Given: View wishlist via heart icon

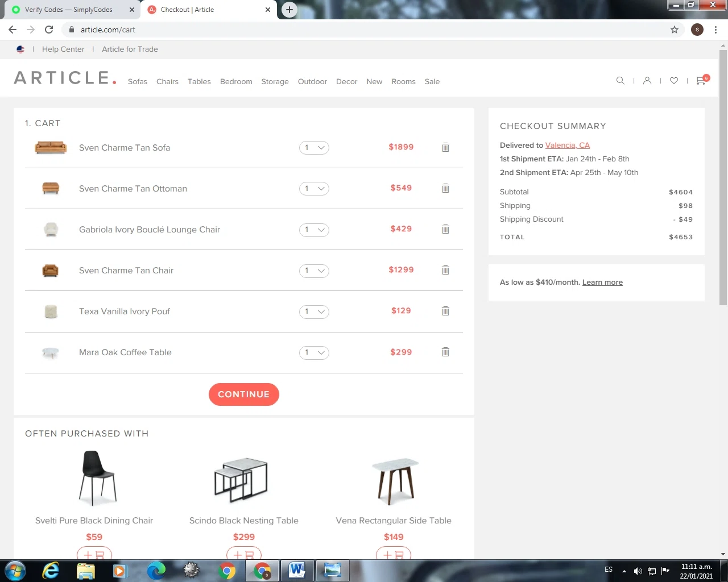Looking at the screenshot, I should click(674, 81).
